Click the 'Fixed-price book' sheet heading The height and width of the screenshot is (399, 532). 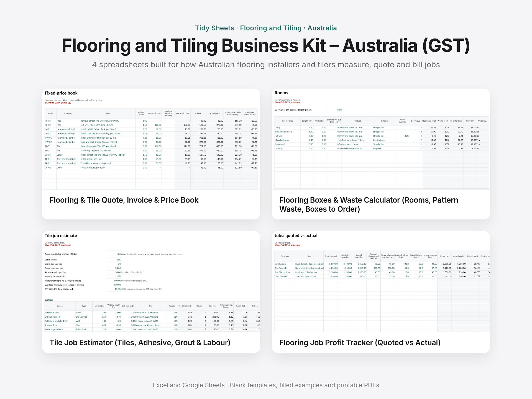(x=61, y=93)
